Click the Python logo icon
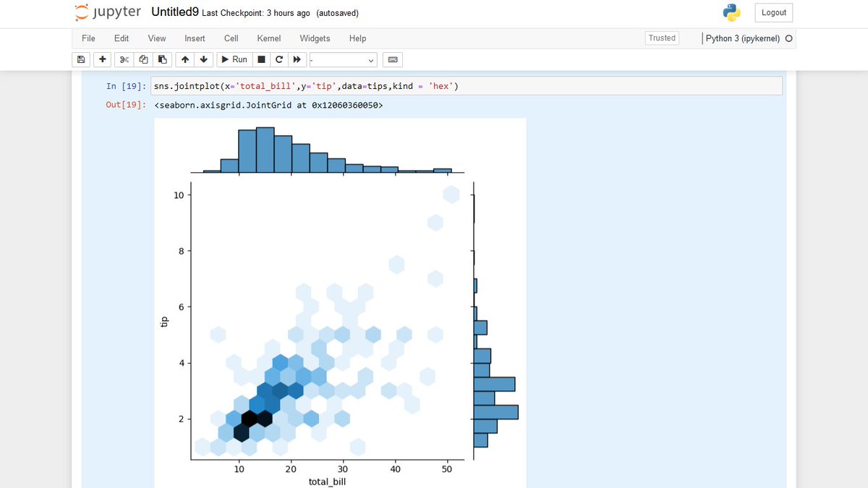 pos(732,12)
